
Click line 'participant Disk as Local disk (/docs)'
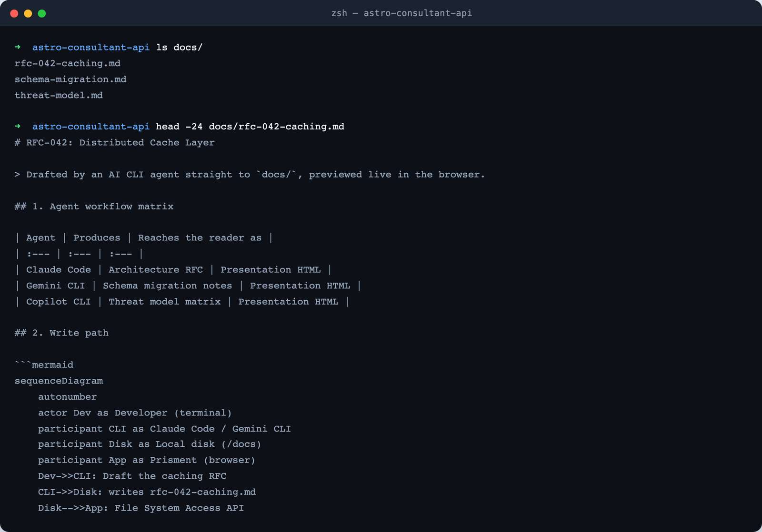pos(150,444)
